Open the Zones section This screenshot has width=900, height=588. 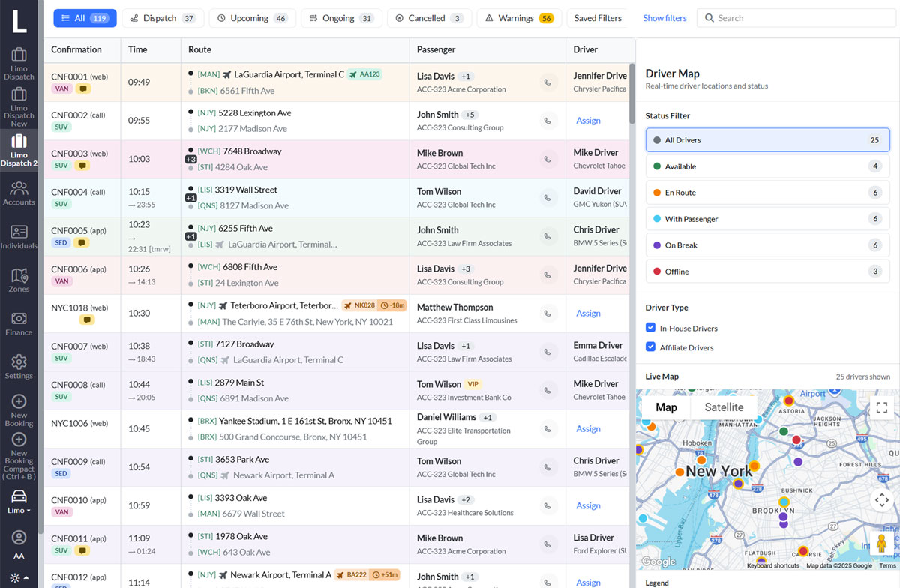tap(19, 279)
